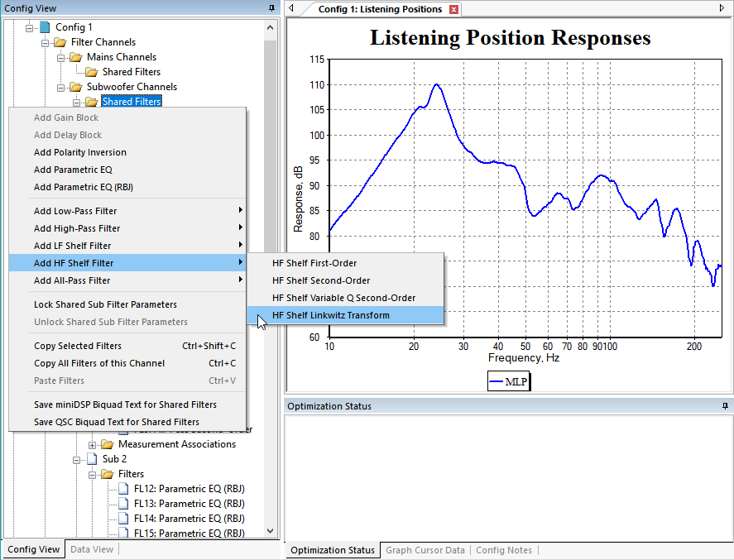Switch to the Data View tab

coord(92,549)
